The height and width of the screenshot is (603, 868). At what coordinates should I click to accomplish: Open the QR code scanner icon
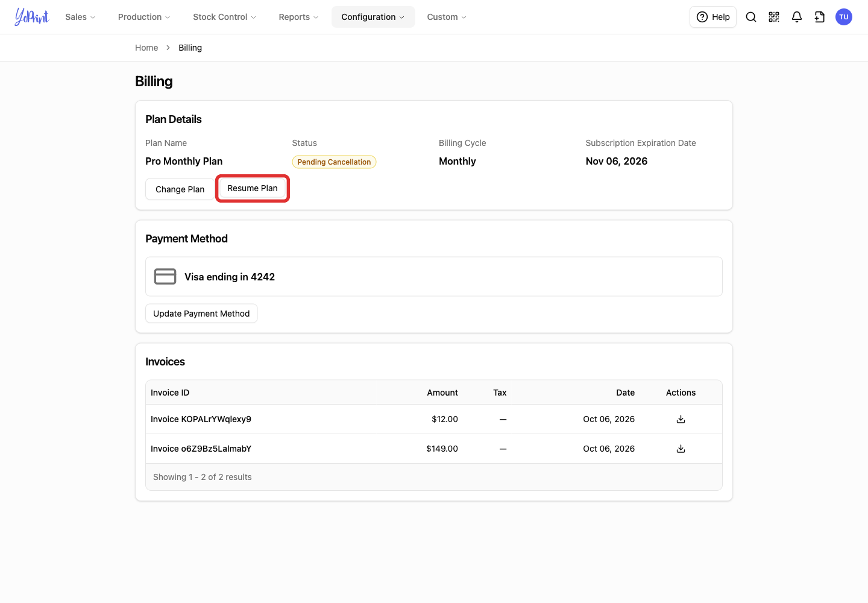pos(774,17)
